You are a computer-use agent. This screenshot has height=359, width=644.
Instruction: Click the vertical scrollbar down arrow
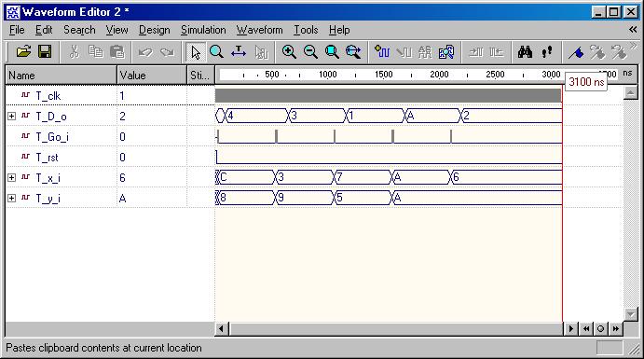pos(630,314)
